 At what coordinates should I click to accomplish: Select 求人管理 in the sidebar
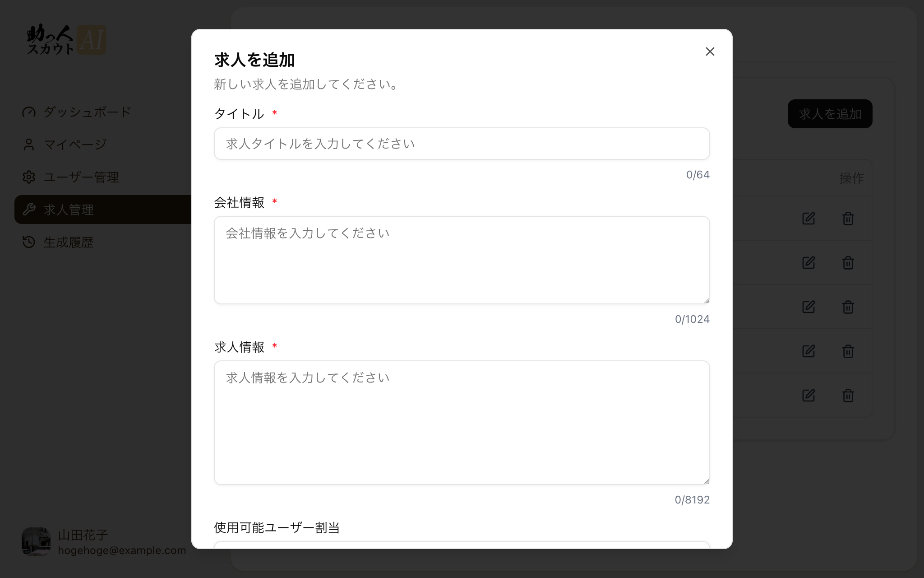(103, 210)
